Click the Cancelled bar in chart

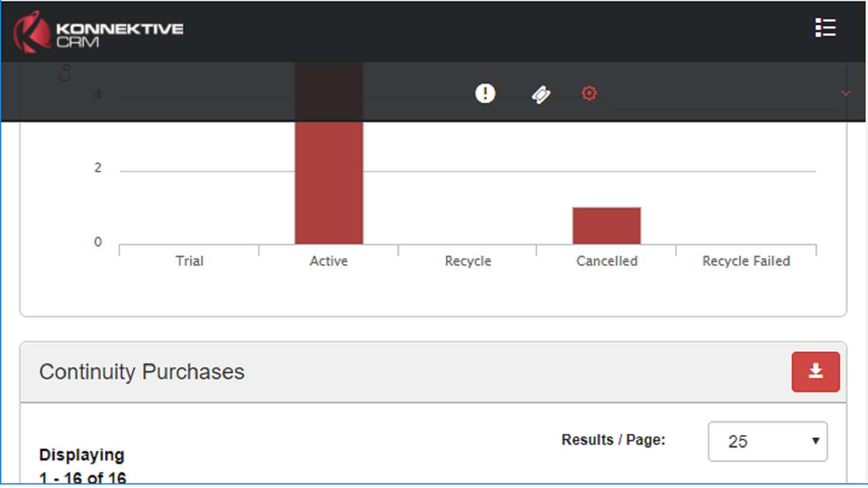coord(606,225)
